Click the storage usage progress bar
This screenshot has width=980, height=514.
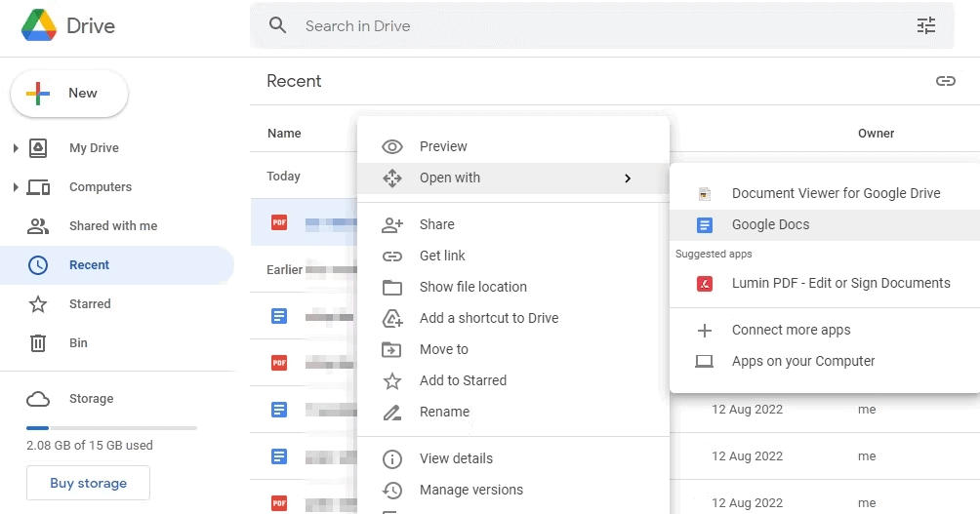111,428
